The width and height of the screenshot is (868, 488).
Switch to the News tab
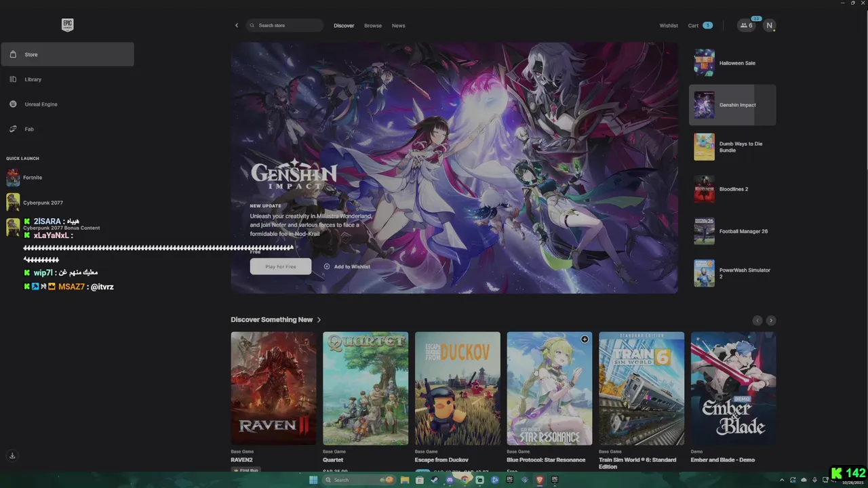click(x=399, y=26)
